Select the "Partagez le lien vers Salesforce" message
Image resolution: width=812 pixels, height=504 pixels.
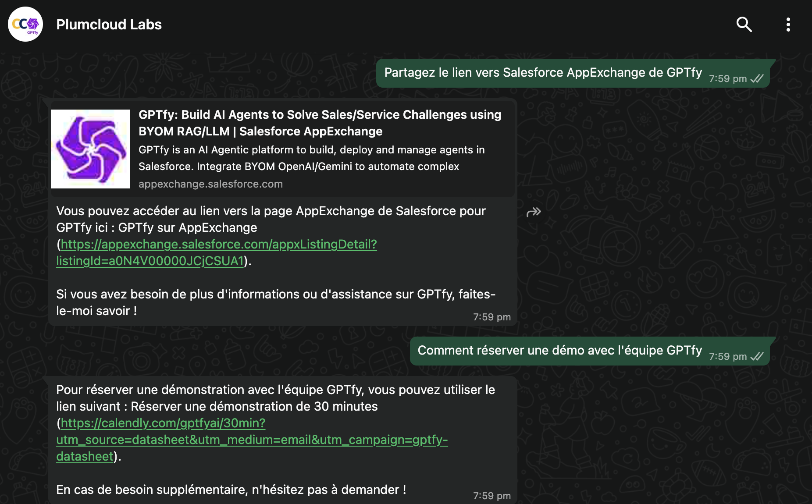click(x=543, y=73)
